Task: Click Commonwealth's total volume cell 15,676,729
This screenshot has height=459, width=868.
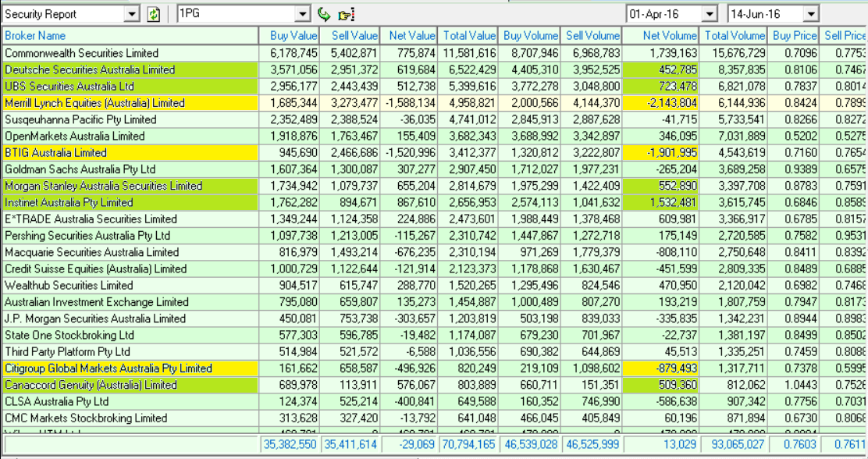Action: [x=734, y=53]
